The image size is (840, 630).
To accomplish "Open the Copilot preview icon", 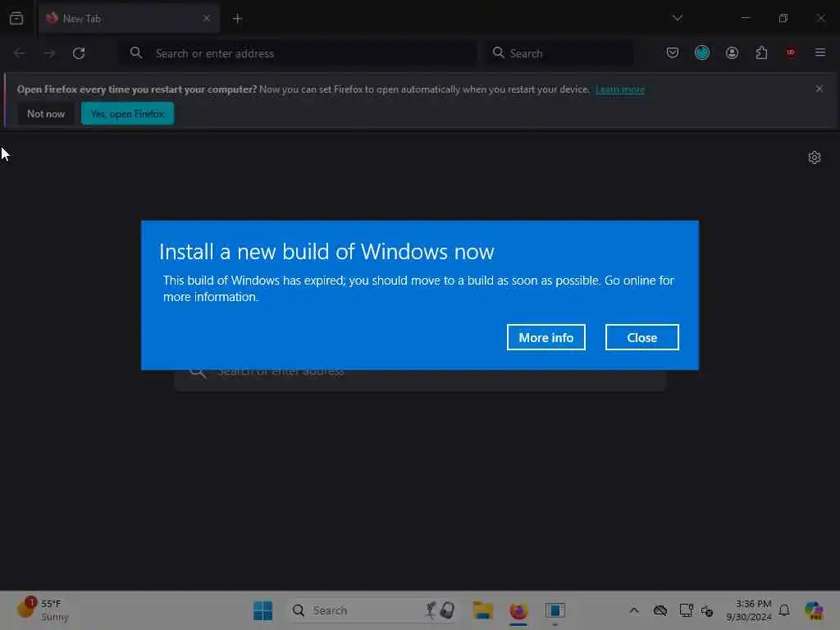I will (814, 610).
